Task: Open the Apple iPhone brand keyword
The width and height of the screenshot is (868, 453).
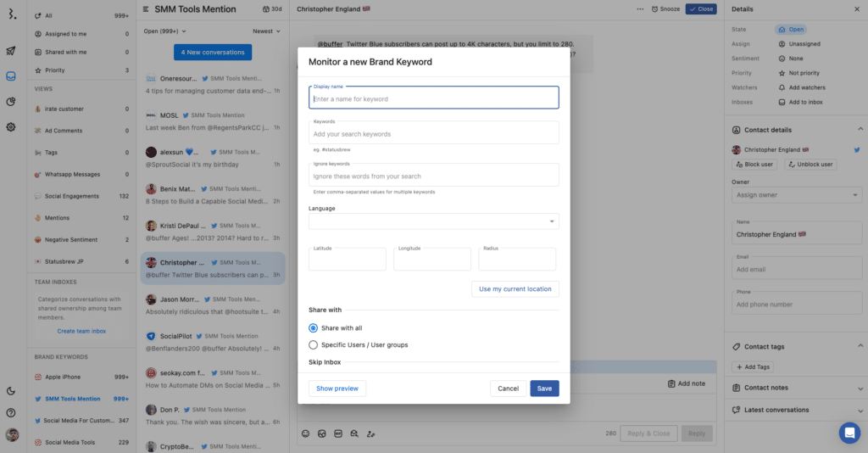Action: 81,377
